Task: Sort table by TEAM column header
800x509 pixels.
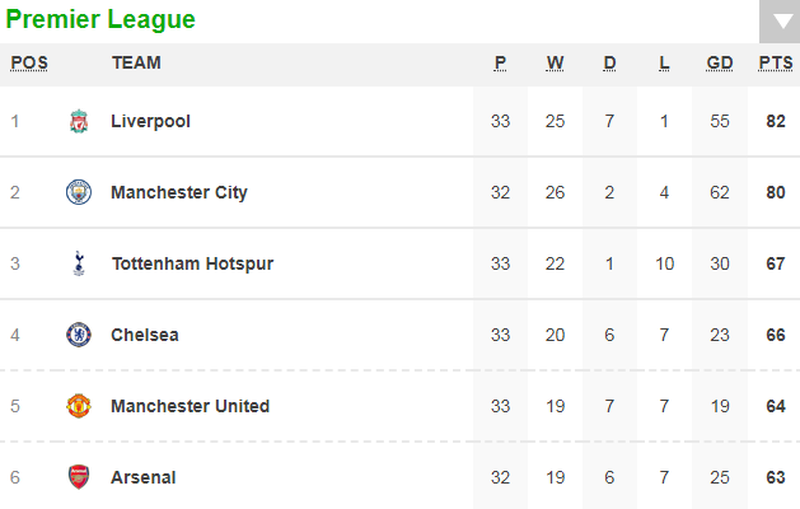Action: coord(136,63)
